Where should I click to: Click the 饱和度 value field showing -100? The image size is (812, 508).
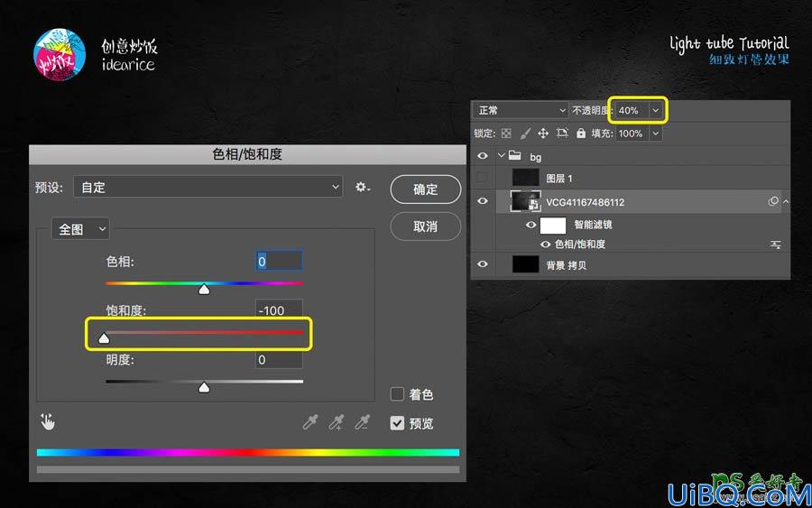point(279,309)
